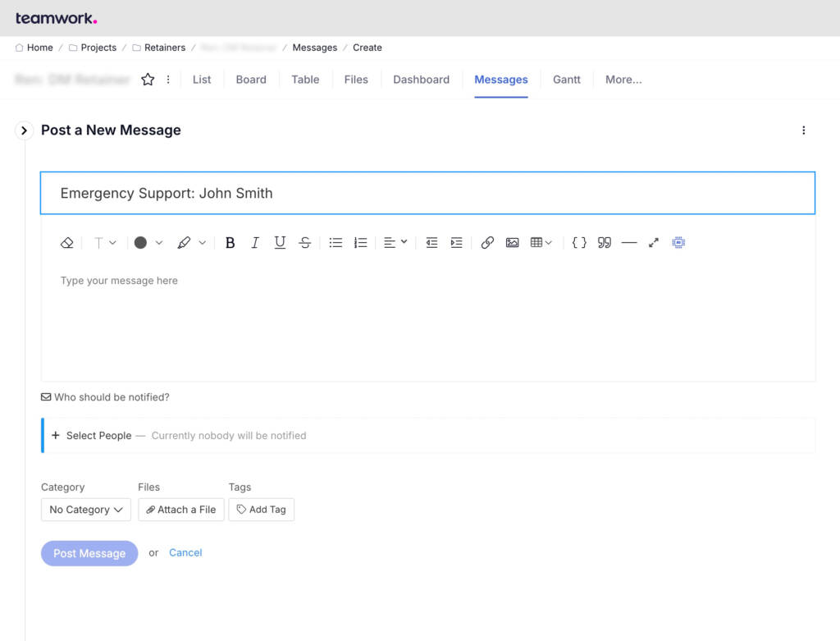840x641 pixels.
Task: Open the Dashboard tab
Action: 421,80
